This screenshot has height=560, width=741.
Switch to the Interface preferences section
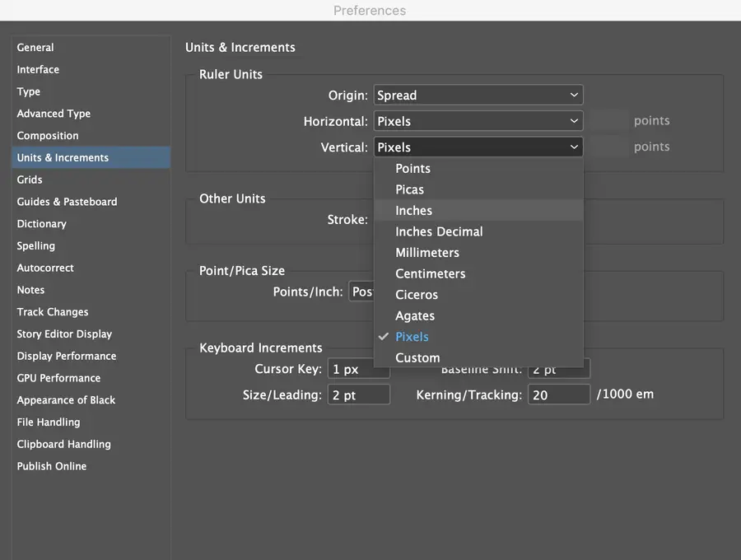coord(38,70)
